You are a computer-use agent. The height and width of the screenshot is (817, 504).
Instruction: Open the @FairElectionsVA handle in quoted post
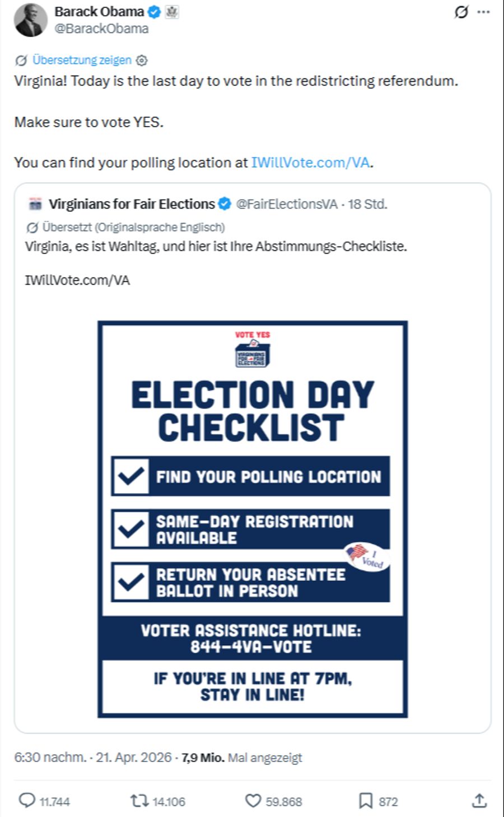(287, 204)
